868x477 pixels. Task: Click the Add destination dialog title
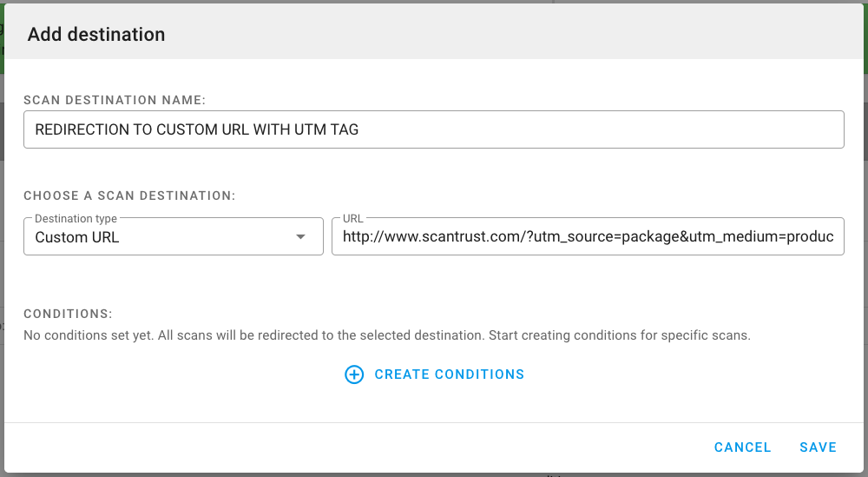[x=96, y=35]
